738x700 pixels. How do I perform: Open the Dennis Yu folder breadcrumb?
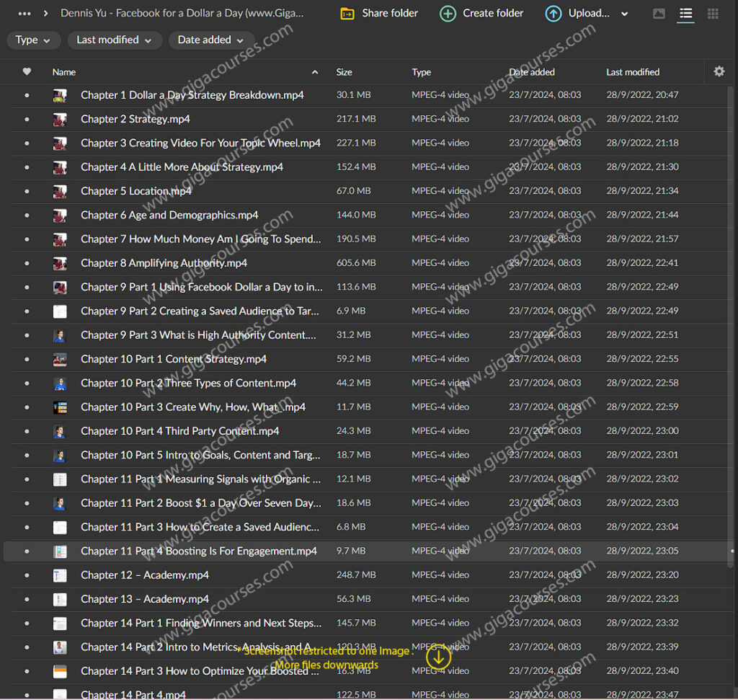[182, 13]
